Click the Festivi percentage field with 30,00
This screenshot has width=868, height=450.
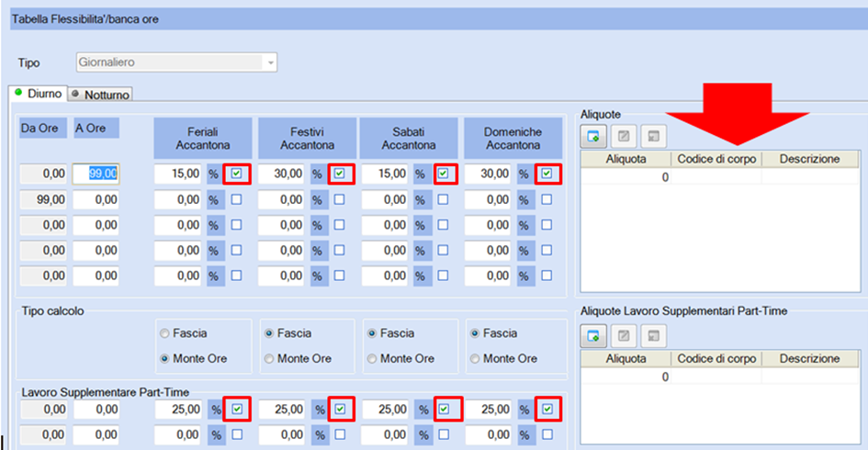click(x=281, y=174)
